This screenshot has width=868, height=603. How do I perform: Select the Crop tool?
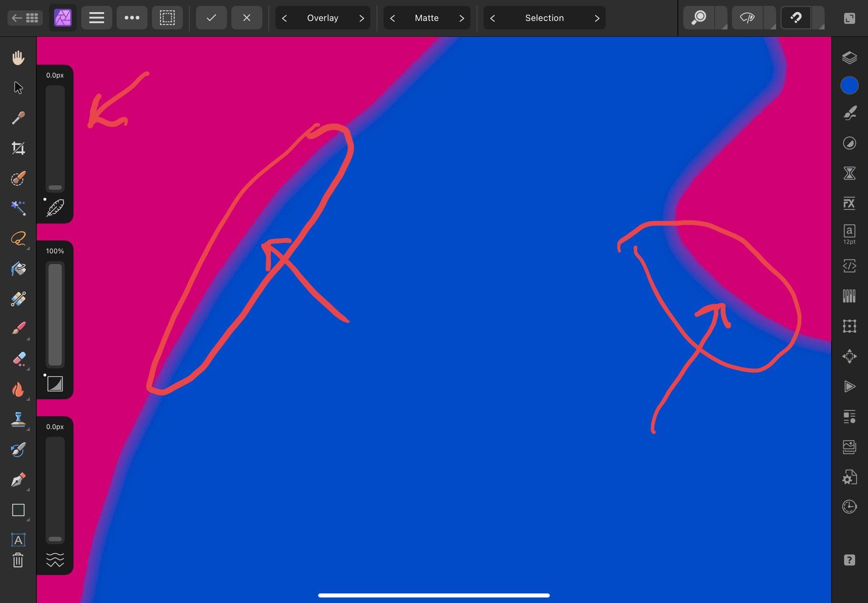point(18,148)
